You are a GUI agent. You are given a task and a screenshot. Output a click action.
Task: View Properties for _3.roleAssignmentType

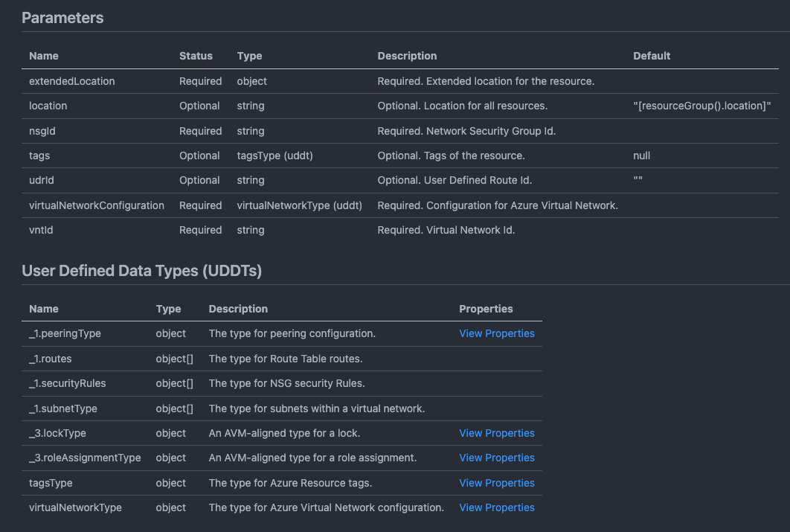click(x=496, y=458)
